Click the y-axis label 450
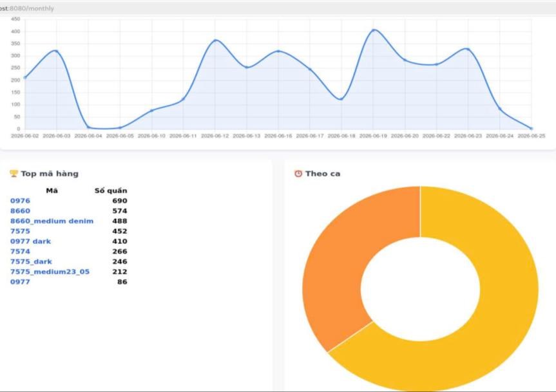This screenshot has width=556, height=392. [15, 19]
